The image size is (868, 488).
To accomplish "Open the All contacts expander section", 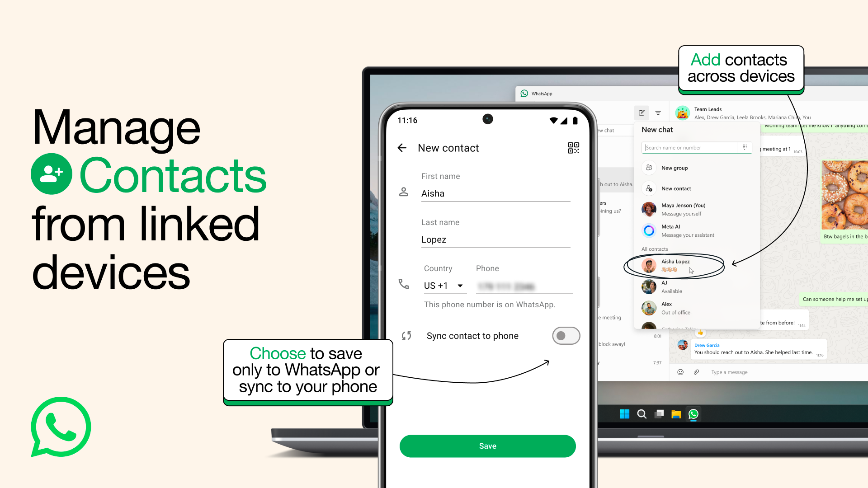I will click(x=655, y=249).
